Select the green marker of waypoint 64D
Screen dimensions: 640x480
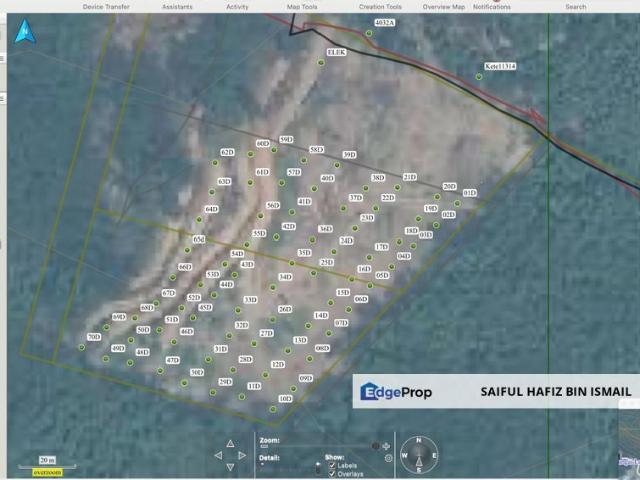coord(199,220)
